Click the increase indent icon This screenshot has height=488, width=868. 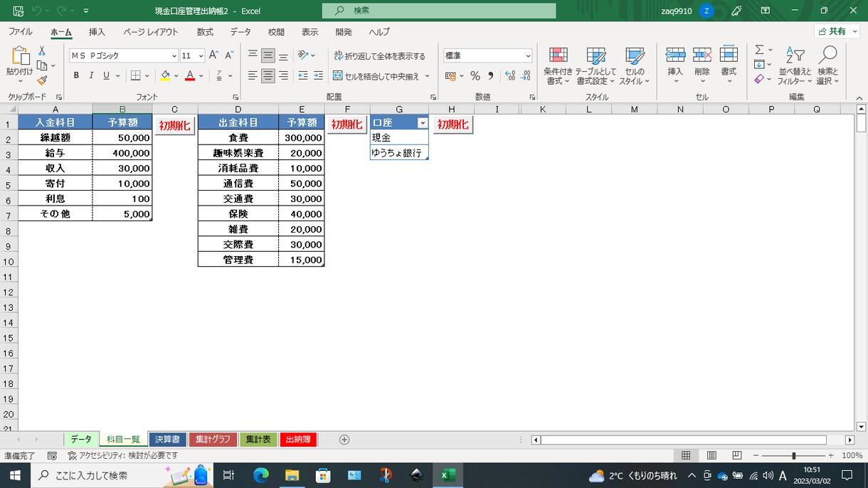[x=318, y=75]
